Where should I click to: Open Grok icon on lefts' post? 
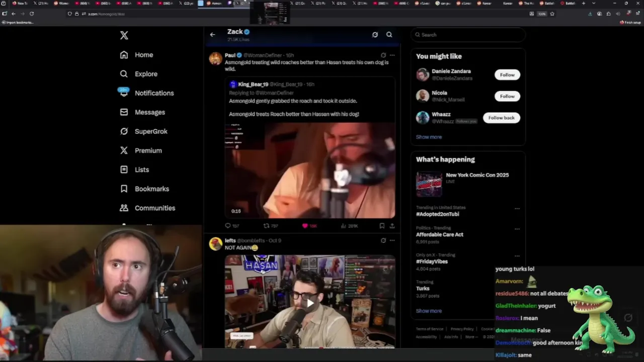(x=383, y=240)
